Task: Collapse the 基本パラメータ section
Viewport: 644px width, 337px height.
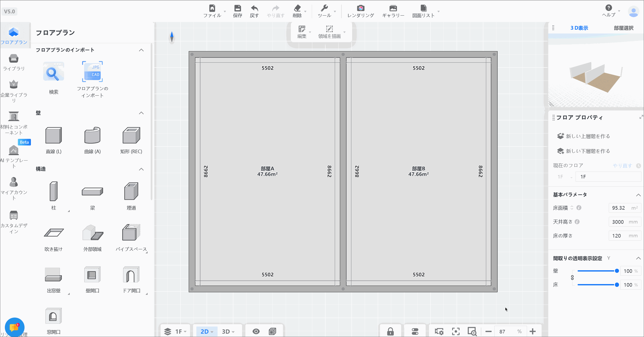Action: click(x=638, y=195)
